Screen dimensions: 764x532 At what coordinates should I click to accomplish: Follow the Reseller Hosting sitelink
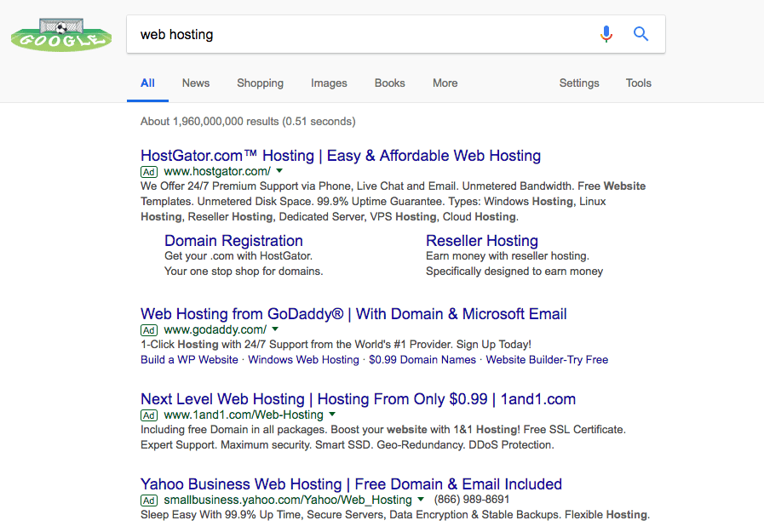click(482, 241)
